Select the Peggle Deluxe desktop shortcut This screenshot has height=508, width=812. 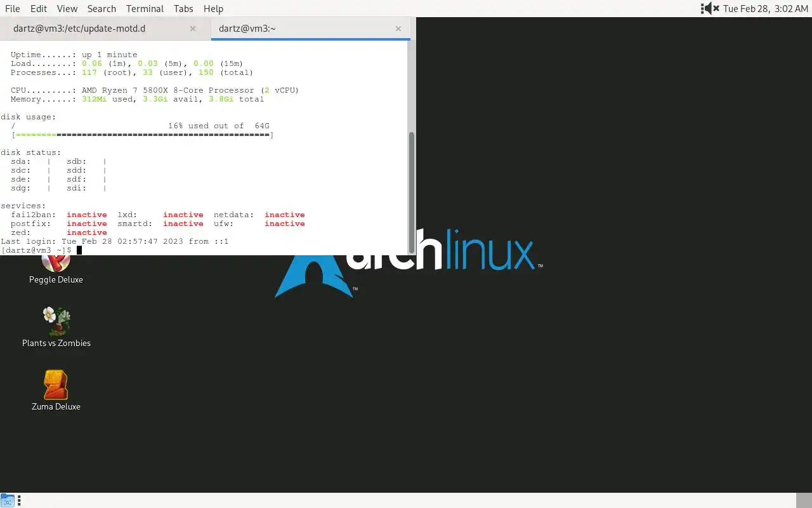click(56, 269)
